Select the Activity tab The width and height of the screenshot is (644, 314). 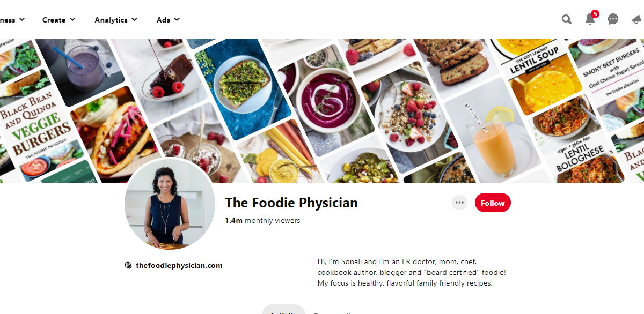click(283, 310)
